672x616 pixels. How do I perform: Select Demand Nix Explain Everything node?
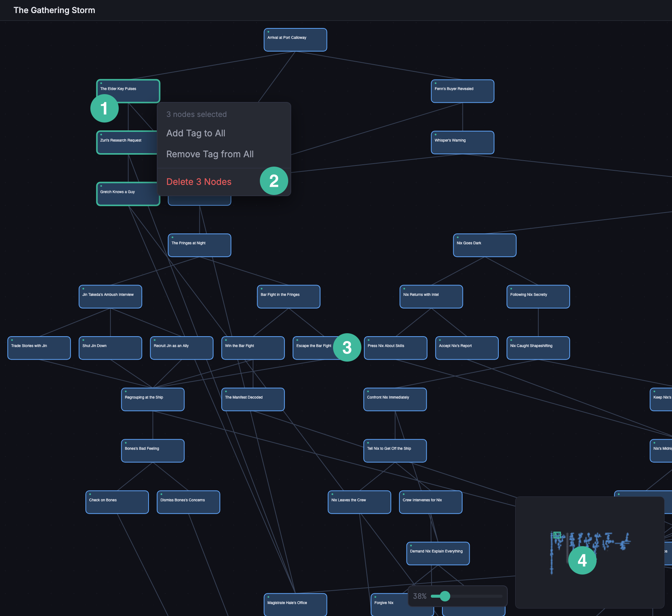(x=438, y=554)
